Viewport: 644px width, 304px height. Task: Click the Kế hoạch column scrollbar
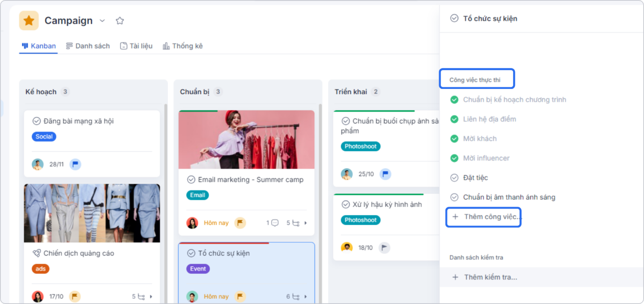(166, 203)
